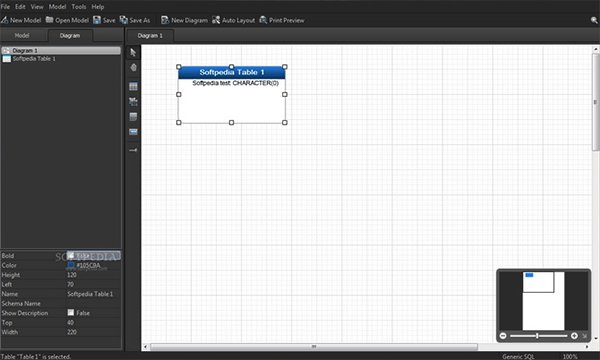Click the 100% zoom status bar entry
Screen dimensions: 600x360
(x=570, y=357)
